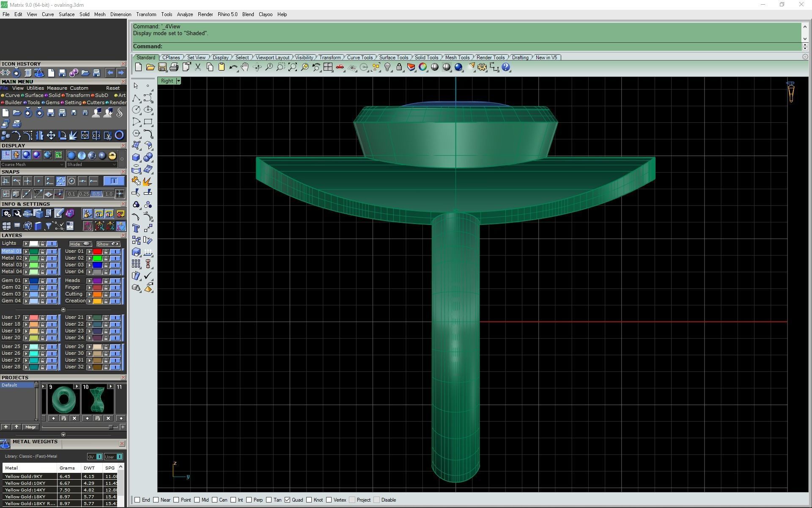
Task: Click the Hide layers button
Action: [x=80, y=244]
